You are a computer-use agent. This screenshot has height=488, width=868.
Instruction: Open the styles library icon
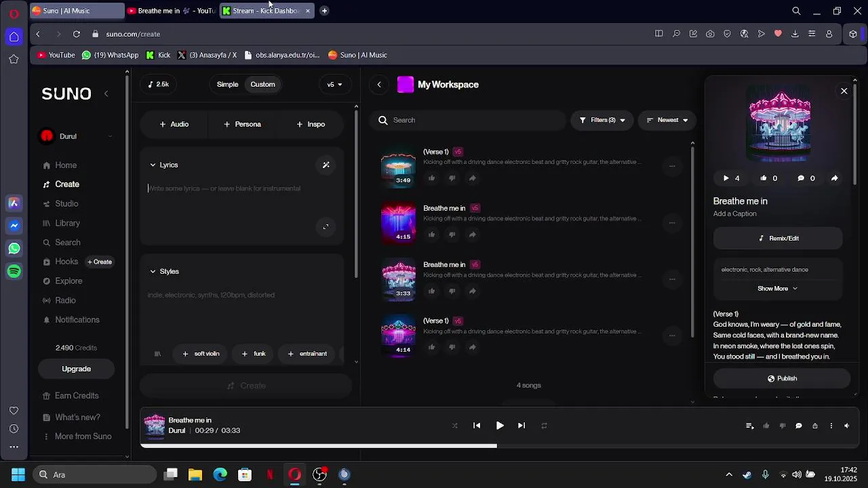point(157,354)
